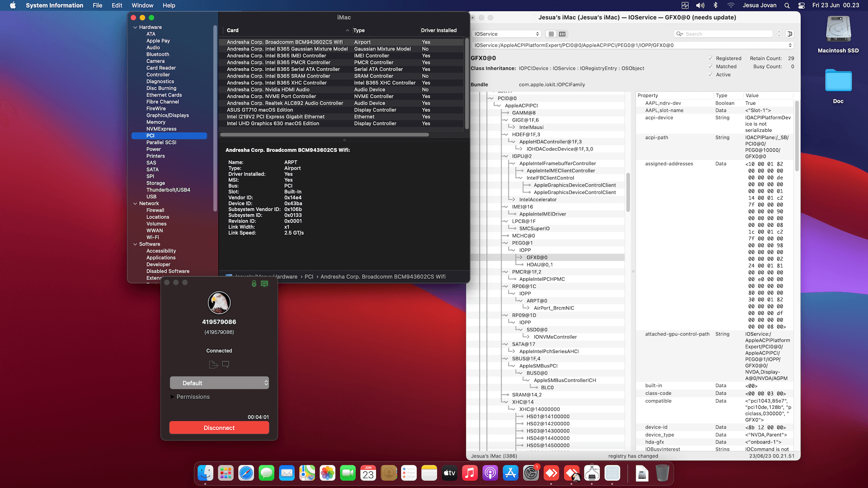Viewport: 868px width, 488px height.
Task: Open Finder from the dock
Action: coord(206,473)
